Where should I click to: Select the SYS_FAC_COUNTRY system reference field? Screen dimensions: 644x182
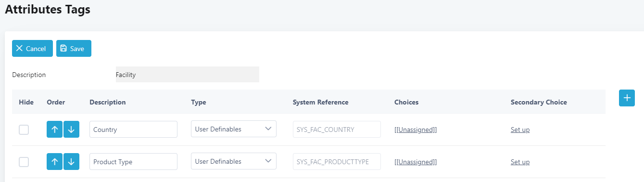337,129
